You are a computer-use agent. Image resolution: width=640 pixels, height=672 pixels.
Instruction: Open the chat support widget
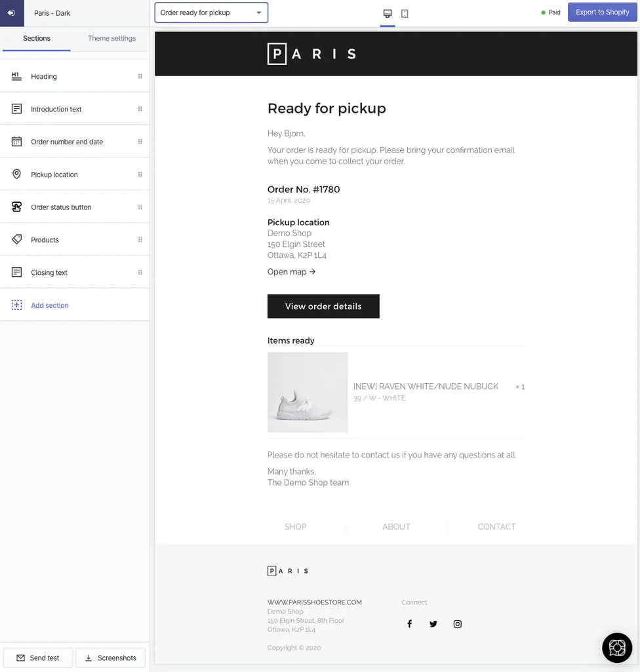(x=616, y=648)
